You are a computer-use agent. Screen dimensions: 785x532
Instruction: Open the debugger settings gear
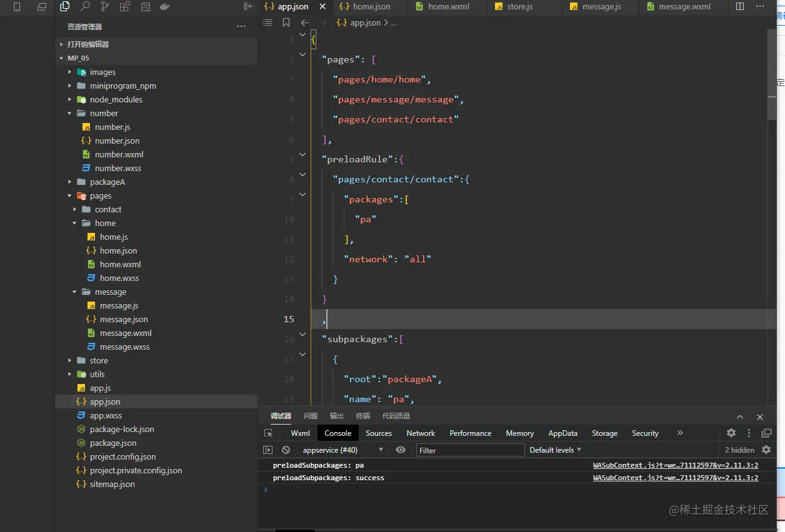point(731,433)
